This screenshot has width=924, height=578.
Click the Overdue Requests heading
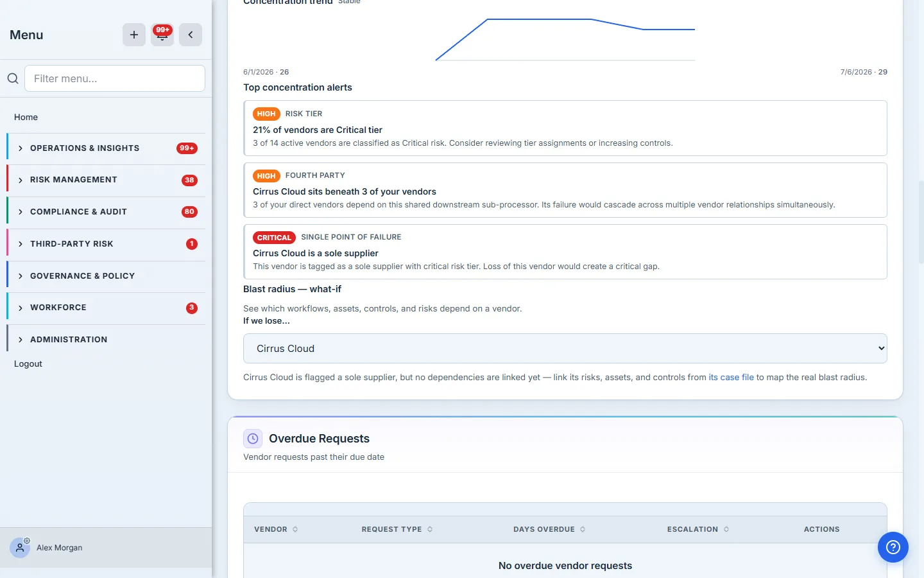[319, 439]
